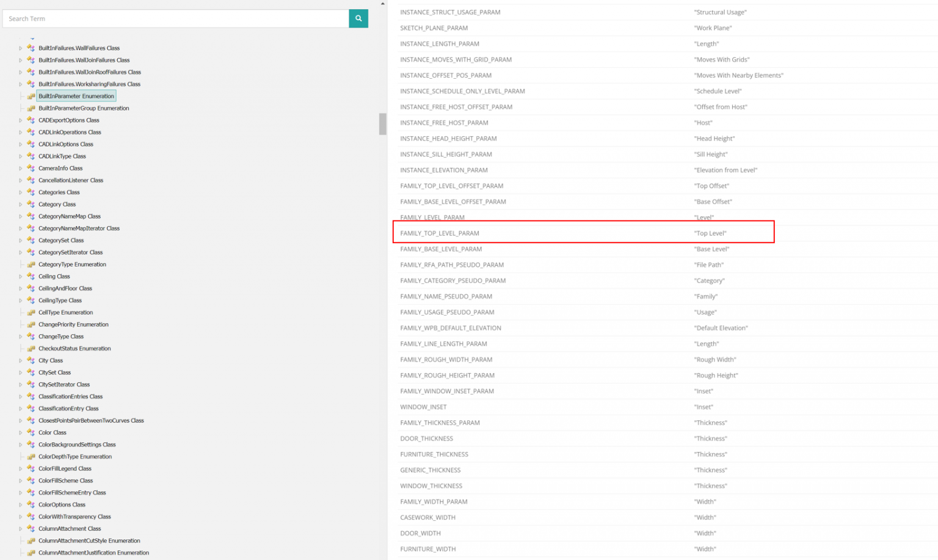This screenshot has height=560, width=938.
Task: Click the BuiltInParameter Enumeration icon
Action: click(31, 96)
